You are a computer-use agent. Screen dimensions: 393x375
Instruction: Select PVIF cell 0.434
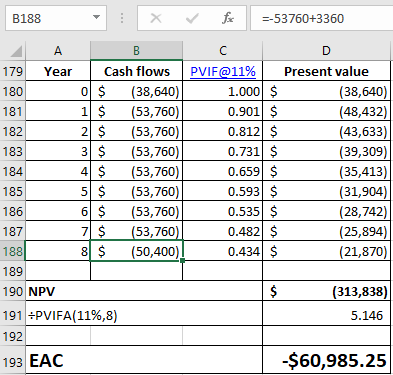click(x=223, y=251)
